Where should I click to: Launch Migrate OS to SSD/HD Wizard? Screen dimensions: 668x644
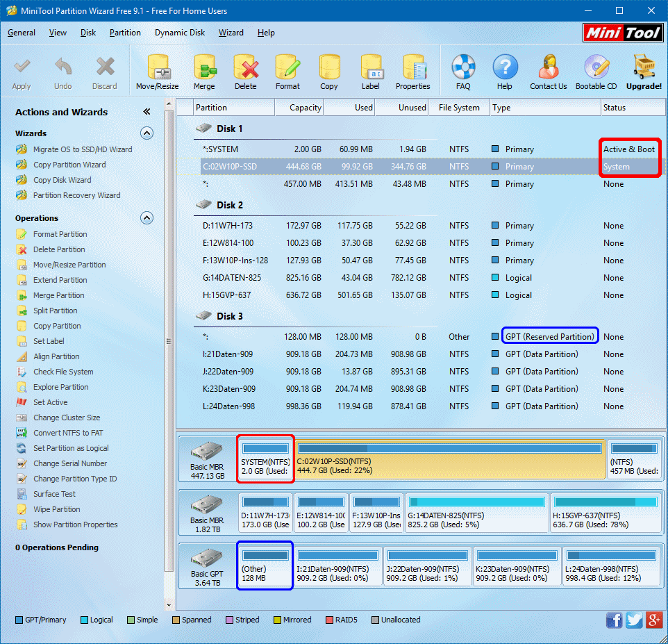pyautogui.click(x=82, y=149)
